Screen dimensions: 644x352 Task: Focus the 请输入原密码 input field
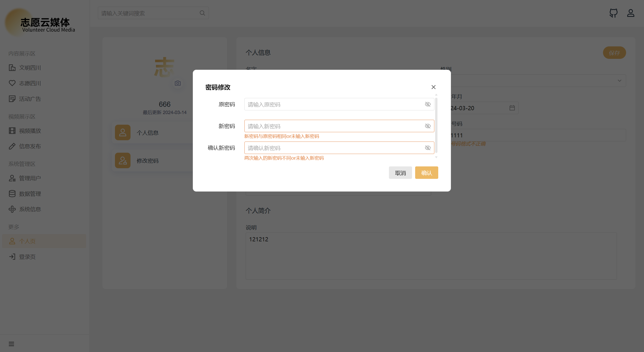[333, 104]
